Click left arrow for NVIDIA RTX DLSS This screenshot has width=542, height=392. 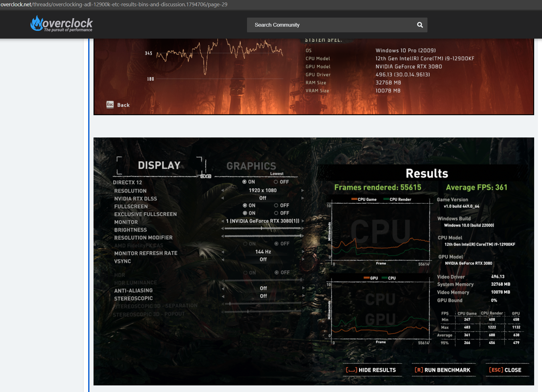[223, 198]
